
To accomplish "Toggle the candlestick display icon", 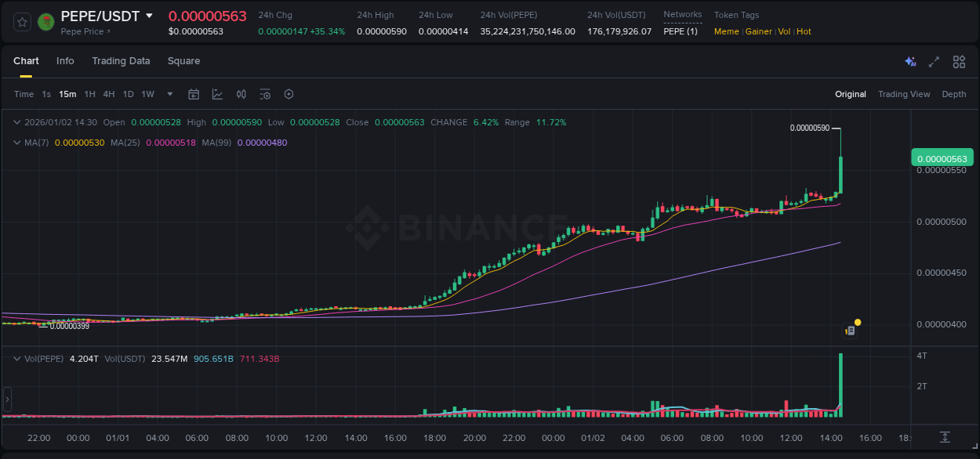I will (x=241, y=94).
